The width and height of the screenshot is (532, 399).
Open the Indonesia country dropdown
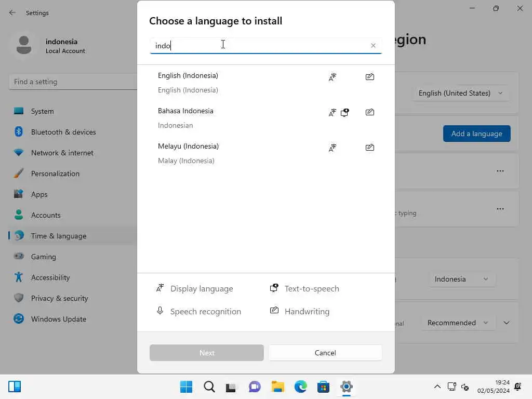461,279
